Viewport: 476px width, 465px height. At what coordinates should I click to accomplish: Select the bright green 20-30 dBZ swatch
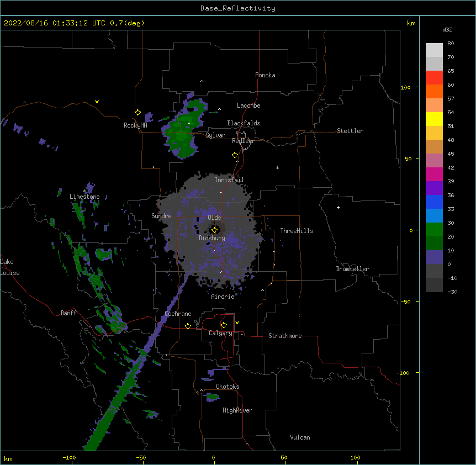[x=434, y=230]
